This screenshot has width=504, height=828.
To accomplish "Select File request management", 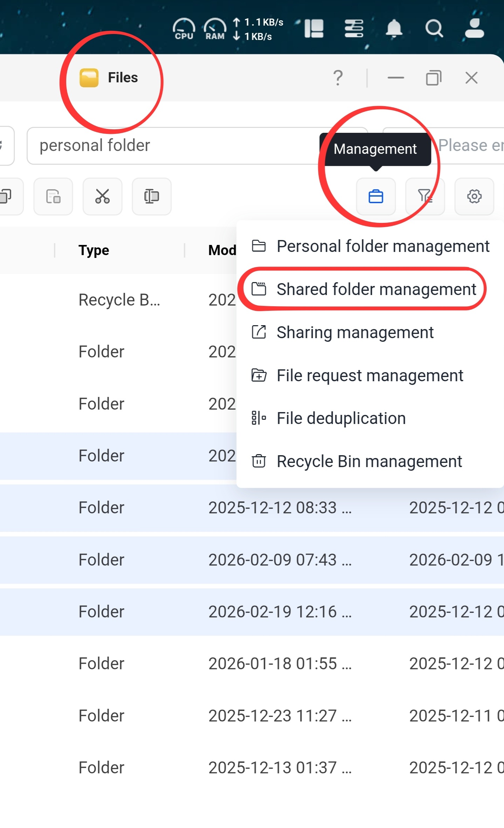I will tap(370, 375).
